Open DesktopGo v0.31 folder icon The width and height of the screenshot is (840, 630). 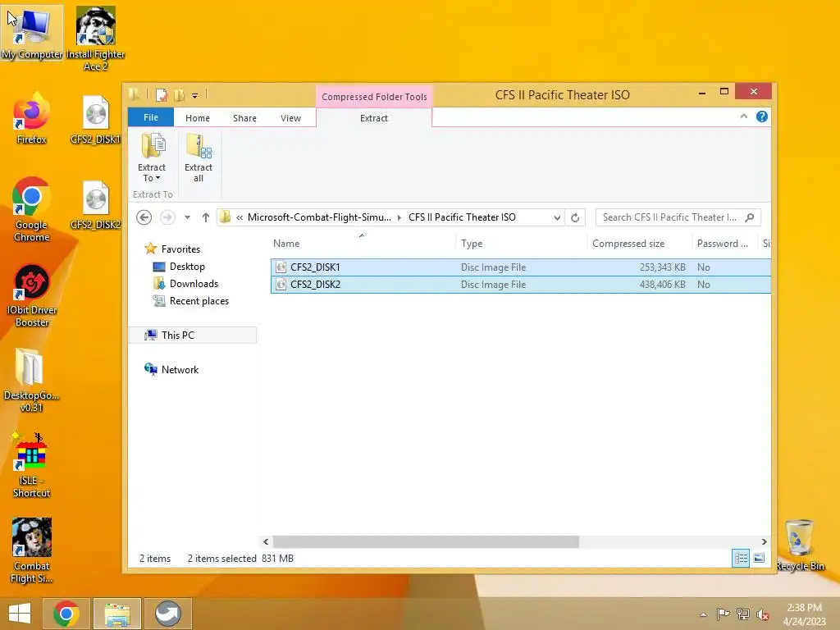tap(32, 381)
